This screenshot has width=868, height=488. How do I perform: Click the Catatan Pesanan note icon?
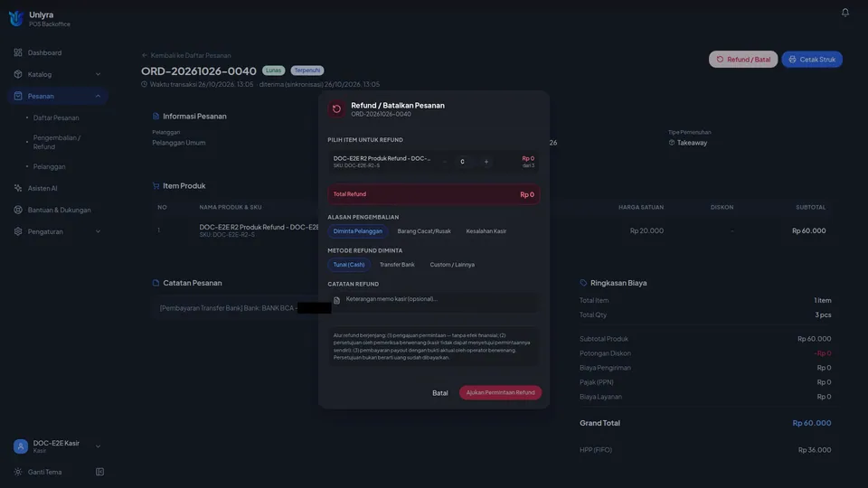coord(156,283)
